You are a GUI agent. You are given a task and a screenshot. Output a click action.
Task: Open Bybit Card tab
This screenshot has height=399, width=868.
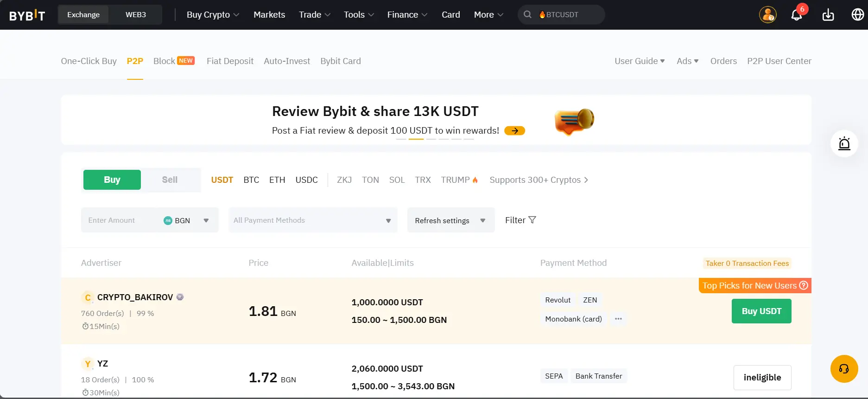[x=341, y=61]
